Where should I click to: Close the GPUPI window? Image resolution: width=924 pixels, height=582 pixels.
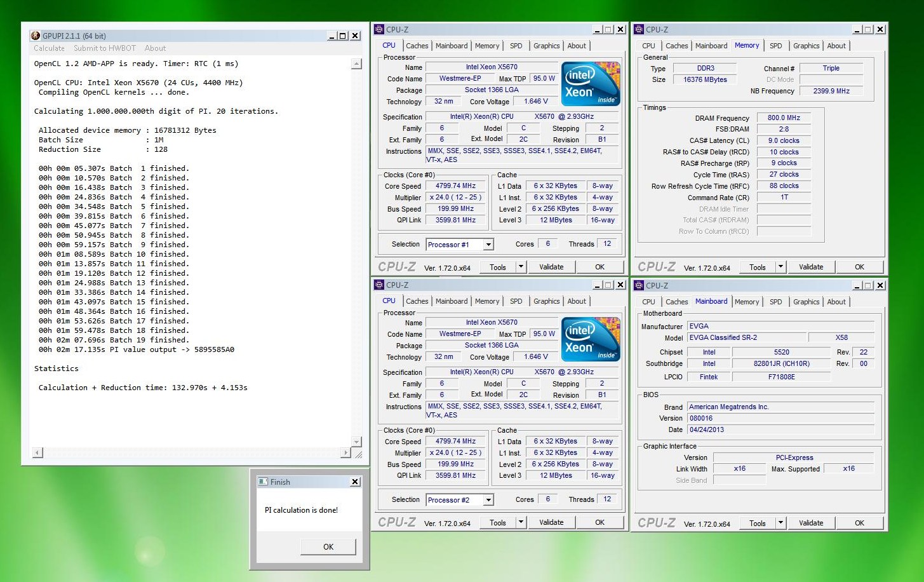pos(355,36)
